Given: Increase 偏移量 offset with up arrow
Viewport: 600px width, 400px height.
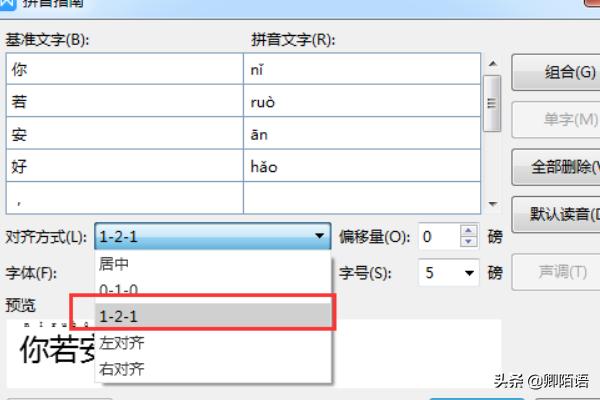Looking at the screenshot, I should [468, 230].
